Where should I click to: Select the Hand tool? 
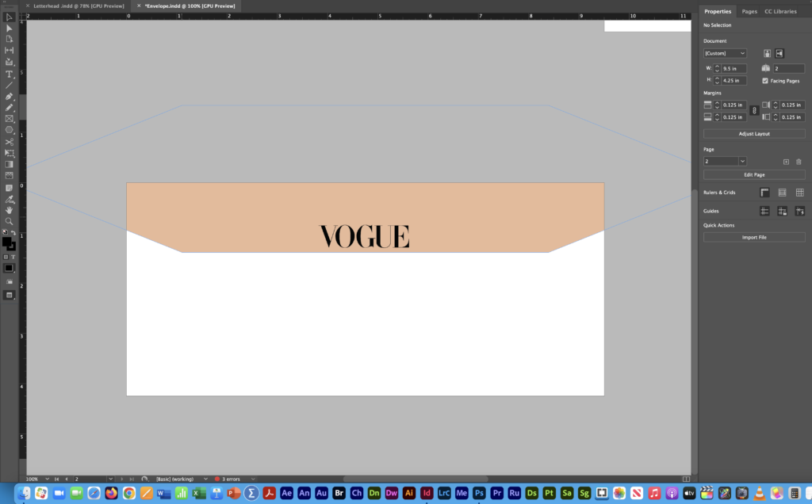point(9,210)
